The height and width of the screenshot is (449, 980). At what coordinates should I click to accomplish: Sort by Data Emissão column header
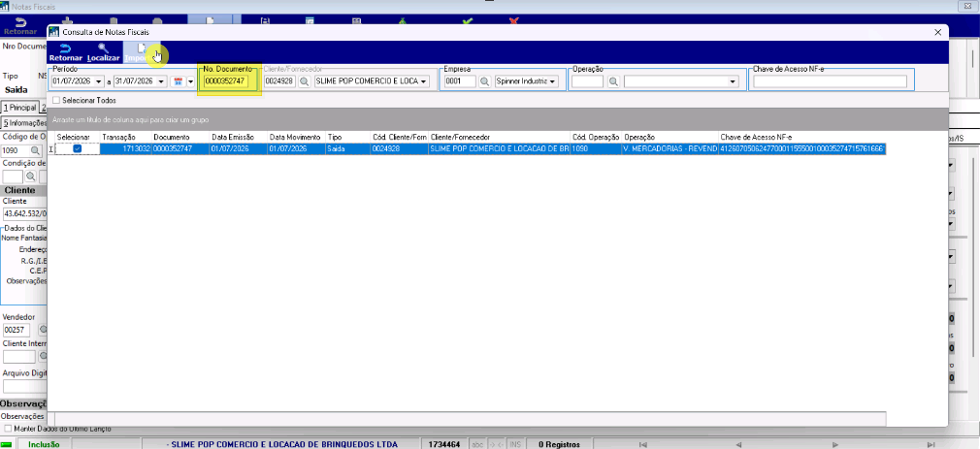pyautogui.click(x=238, y=137)
